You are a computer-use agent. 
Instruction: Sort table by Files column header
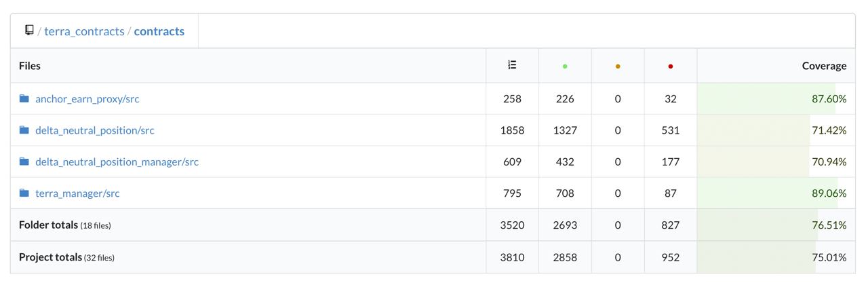click(x=30, y=66)
